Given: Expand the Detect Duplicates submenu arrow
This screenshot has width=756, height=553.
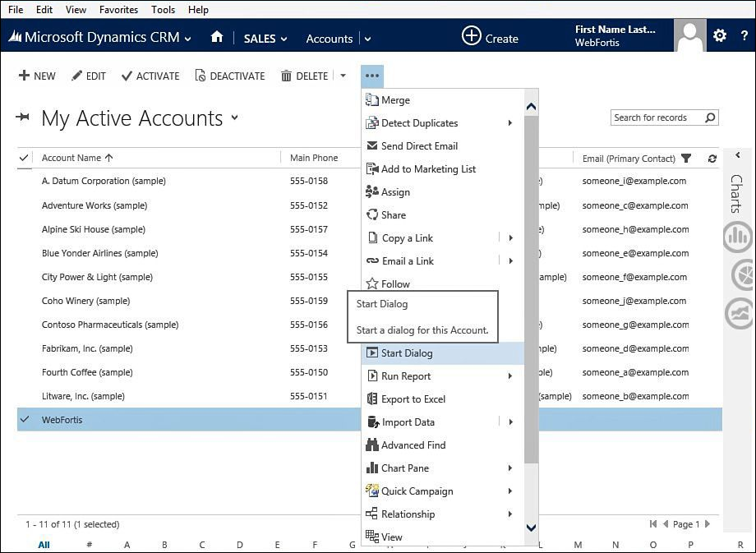Looking at the screenshot, I should tap(510, 123).
